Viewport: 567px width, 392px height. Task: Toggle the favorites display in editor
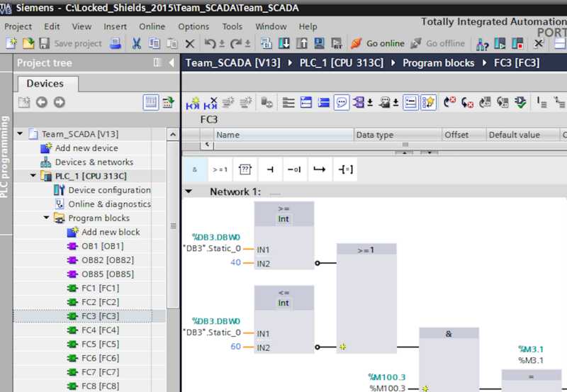(428, 103)
